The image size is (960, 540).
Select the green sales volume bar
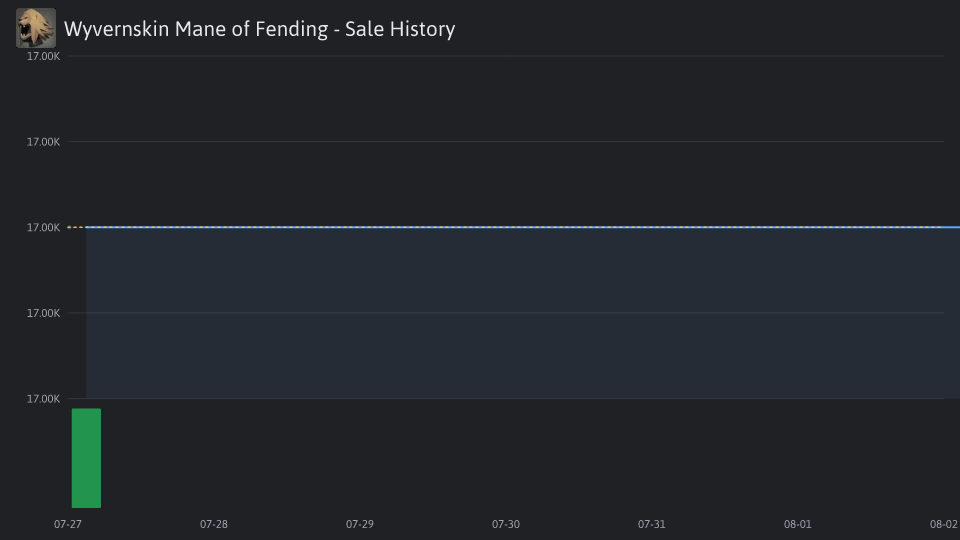86,458
